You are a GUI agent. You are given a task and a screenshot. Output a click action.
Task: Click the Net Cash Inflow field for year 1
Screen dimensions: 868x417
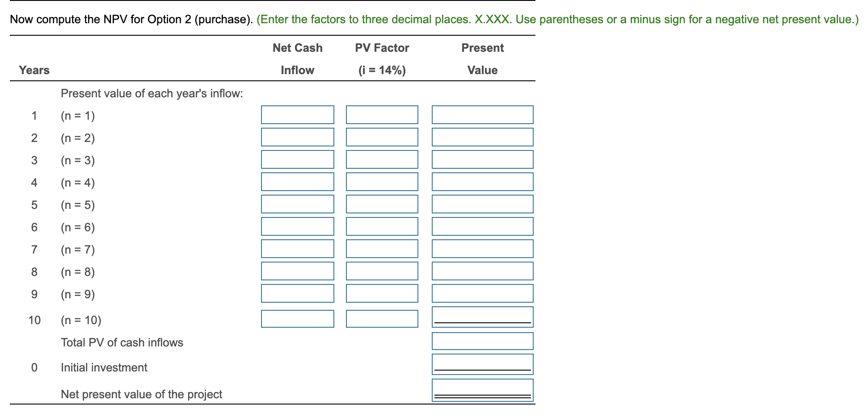pyautogui.click(x=297, y=115)
